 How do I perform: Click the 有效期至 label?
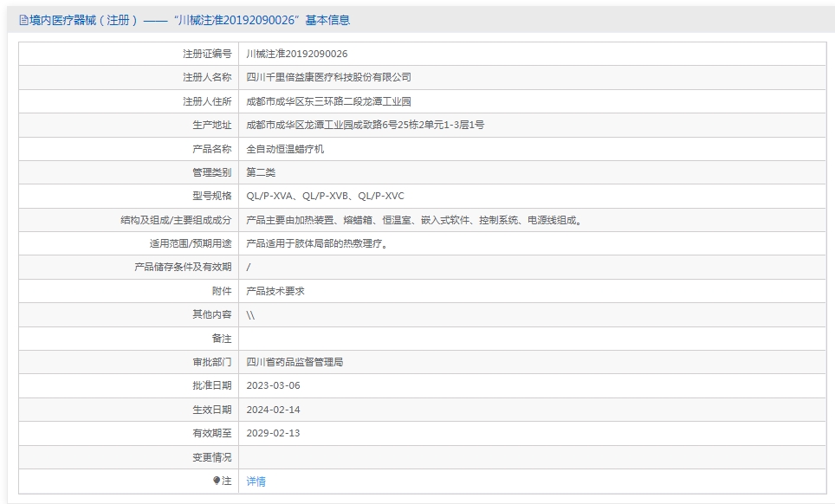212,433
